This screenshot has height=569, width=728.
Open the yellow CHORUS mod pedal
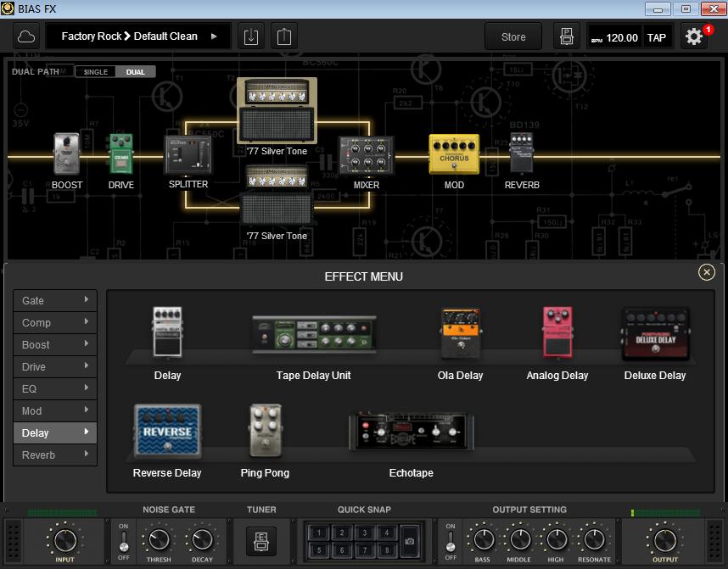454,154
